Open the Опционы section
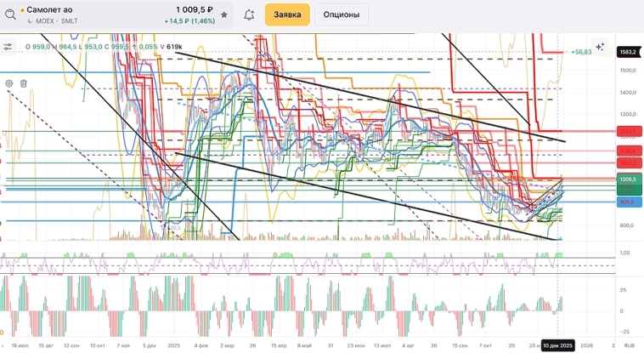This screenshot has height=353, width=644. coord(341,14)
